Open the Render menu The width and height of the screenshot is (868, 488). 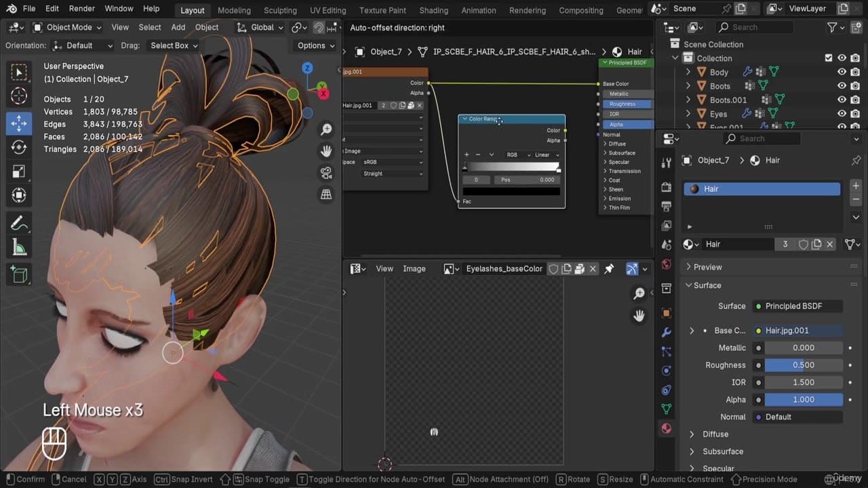pyautogui.click(x=82, y=9)
